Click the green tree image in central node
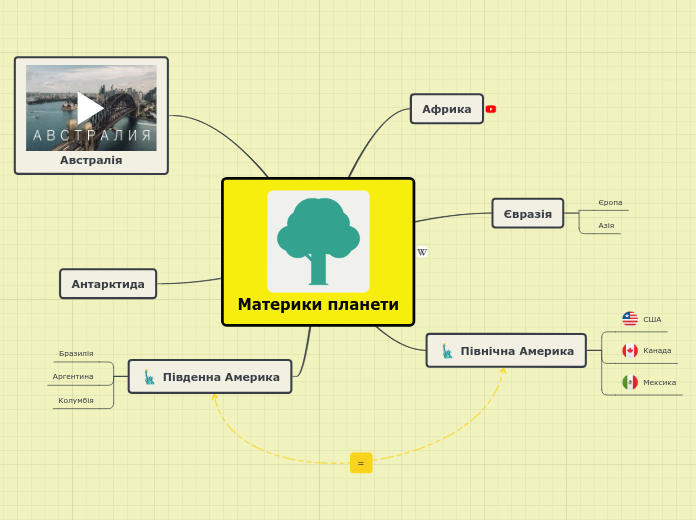Viewport: 696px width, 520px height. coord(318,242)
